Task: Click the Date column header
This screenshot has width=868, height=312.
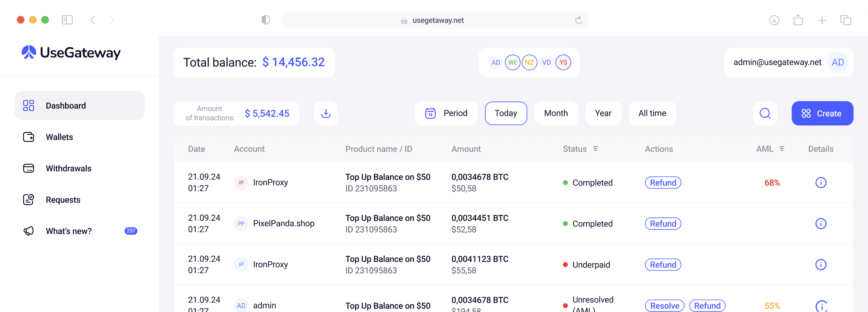Action: [196, 149]
